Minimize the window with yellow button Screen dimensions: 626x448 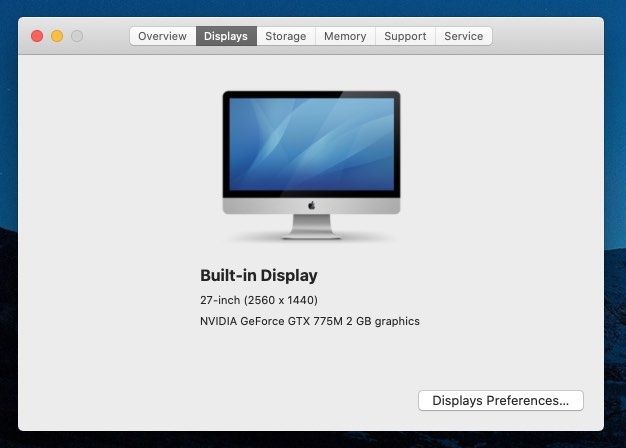57,36
